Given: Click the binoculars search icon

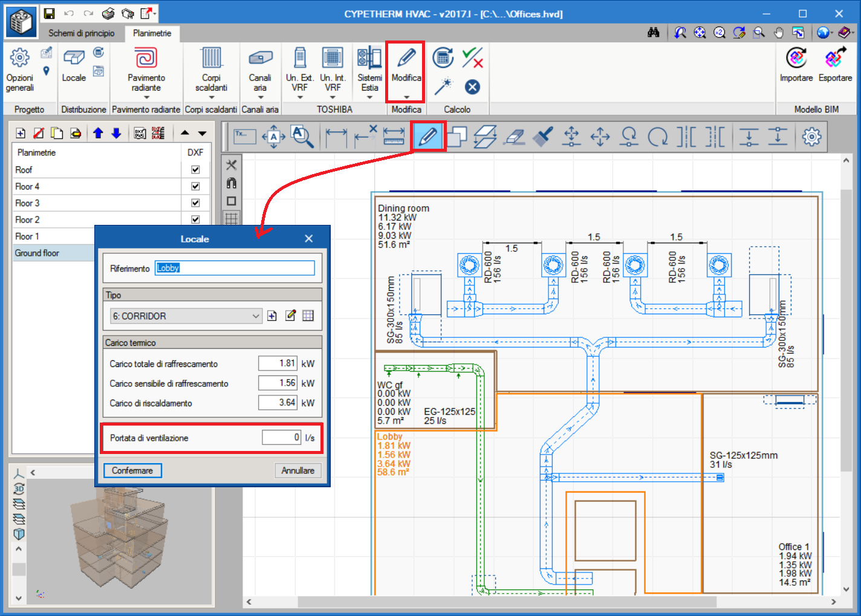Looking at the screenshot, I should pyautogui.click(x=654, y=33).
